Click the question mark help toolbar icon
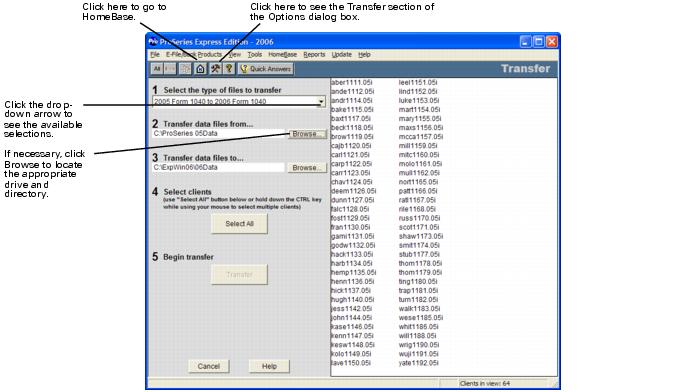This screenshot has height=392, width=698. [x=229, y=69]
